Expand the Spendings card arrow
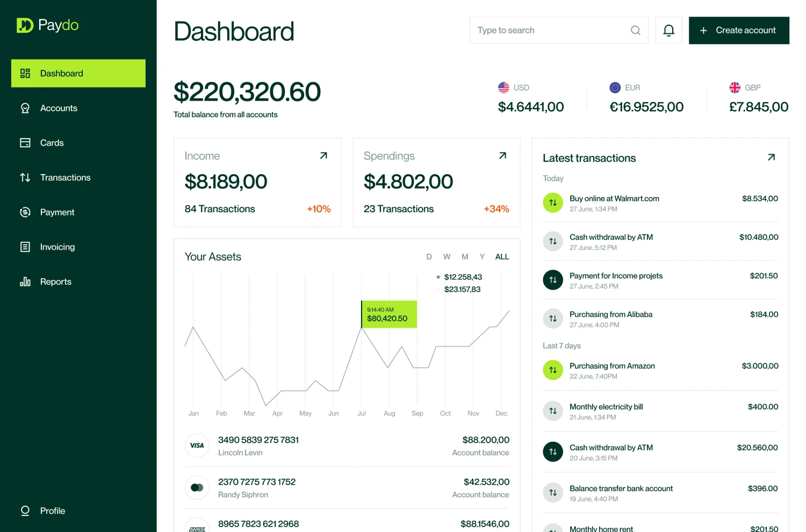The image size is (806, 532). click(502, 156)
